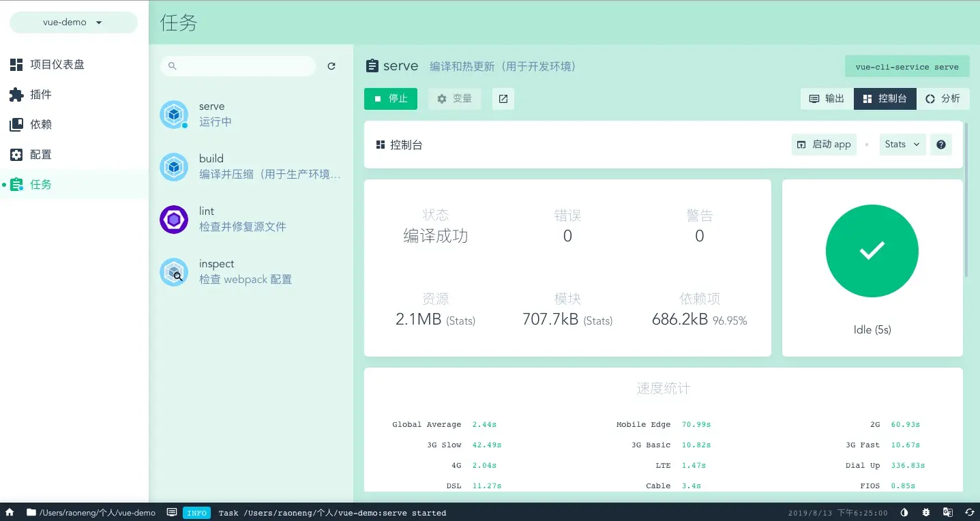
Task: Refresh the task list with the reload icon
Action: [x=331, y=66]
